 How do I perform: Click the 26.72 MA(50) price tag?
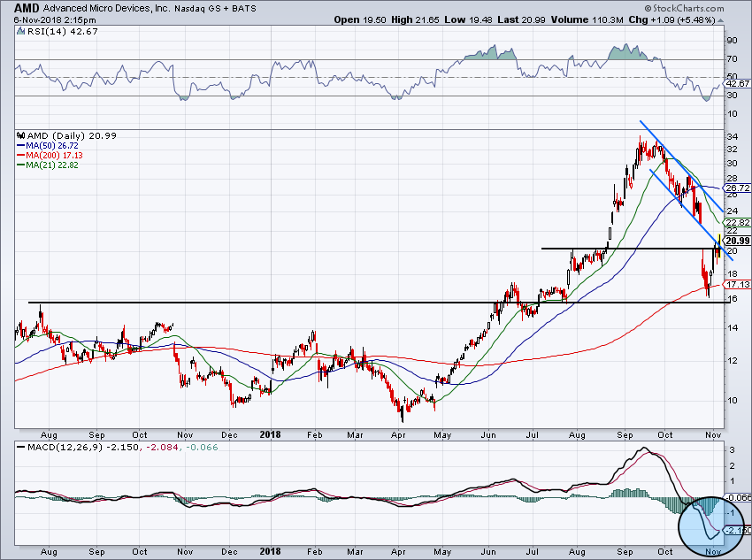738,188
